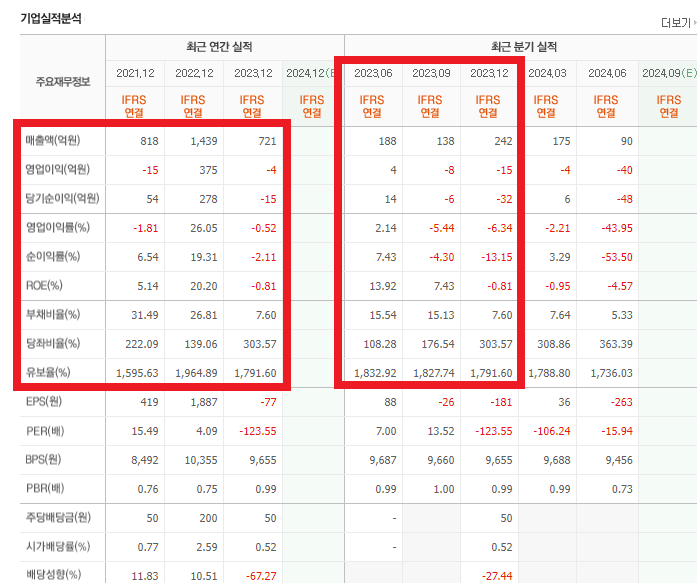Click the 시가배당률(%) row label
Viewport: 697px width, 583px height.
click(x=58, y=547)
